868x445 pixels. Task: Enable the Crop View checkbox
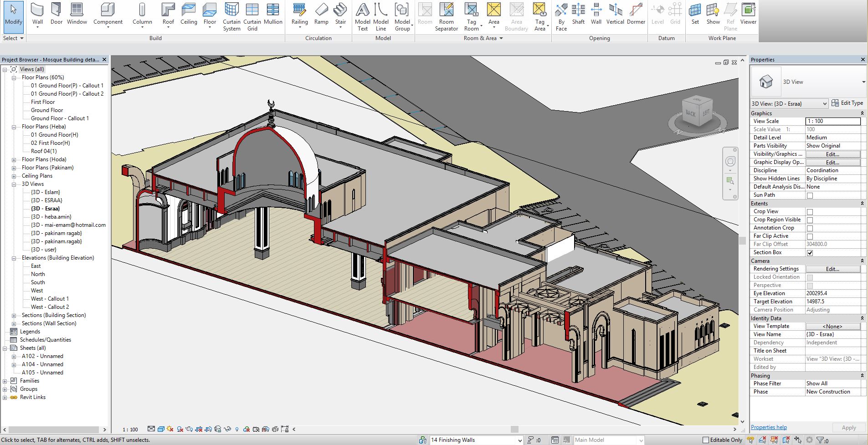[810, 212]
